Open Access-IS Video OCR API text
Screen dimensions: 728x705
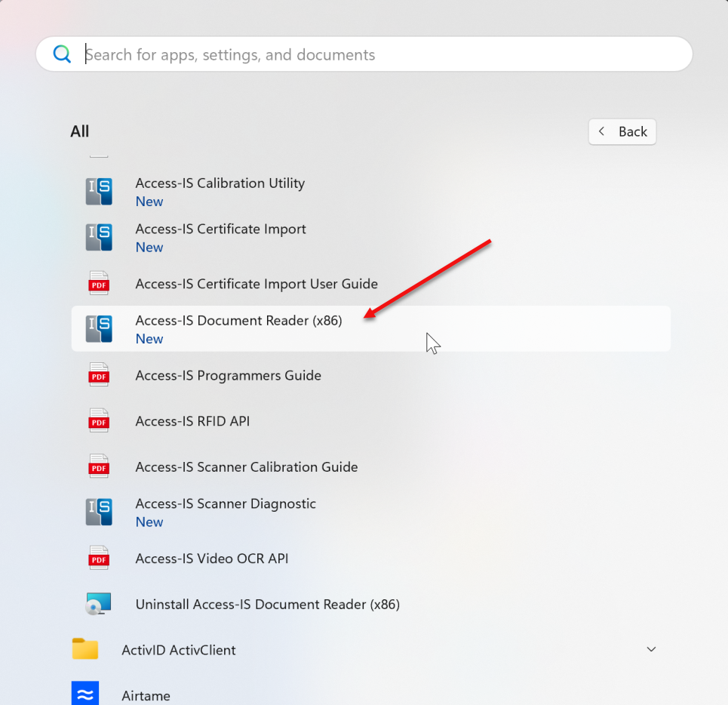click(x=212, y=559)
